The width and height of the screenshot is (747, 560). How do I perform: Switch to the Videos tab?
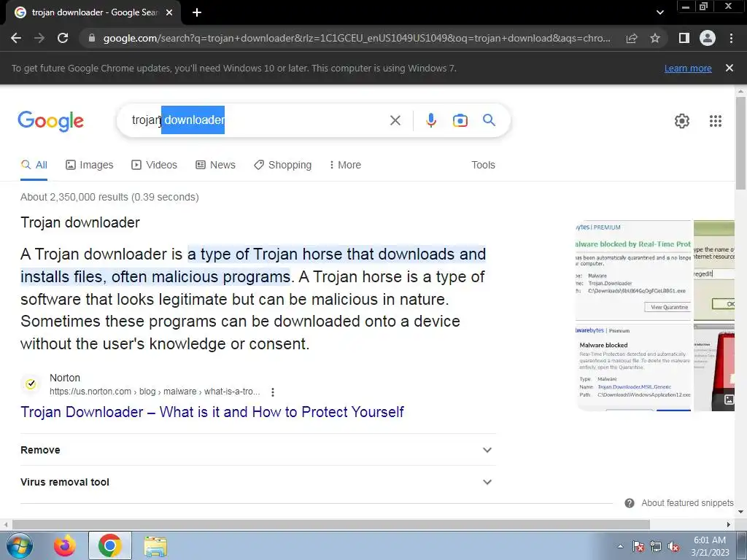[155, 166]
